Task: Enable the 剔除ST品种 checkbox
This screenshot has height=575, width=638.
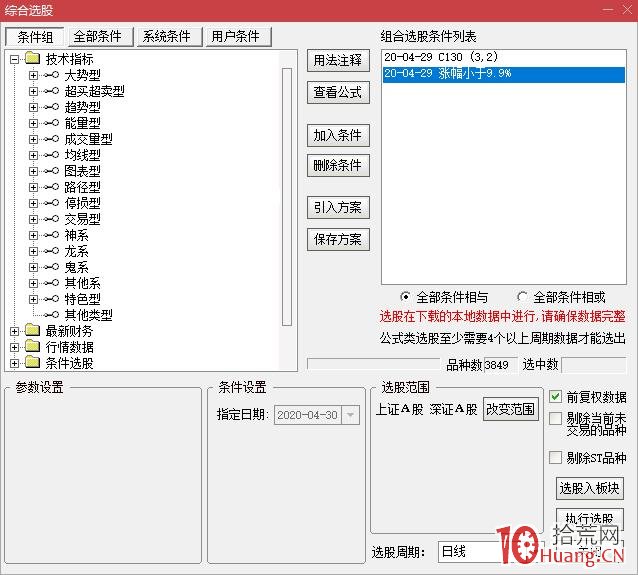Action: (x=555, y=457)
